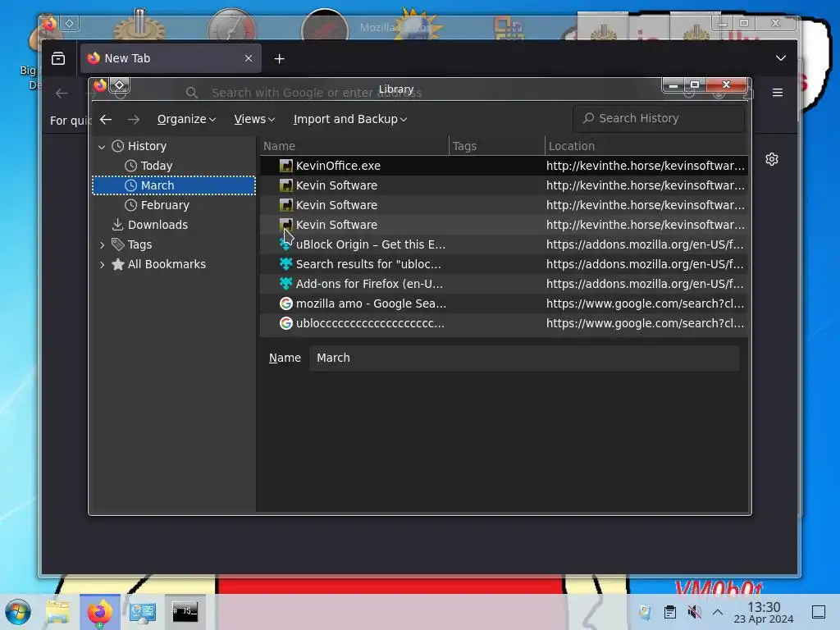Open the control panel taskbar icon
The image size is (840, 630).
[x=143, y=612]
